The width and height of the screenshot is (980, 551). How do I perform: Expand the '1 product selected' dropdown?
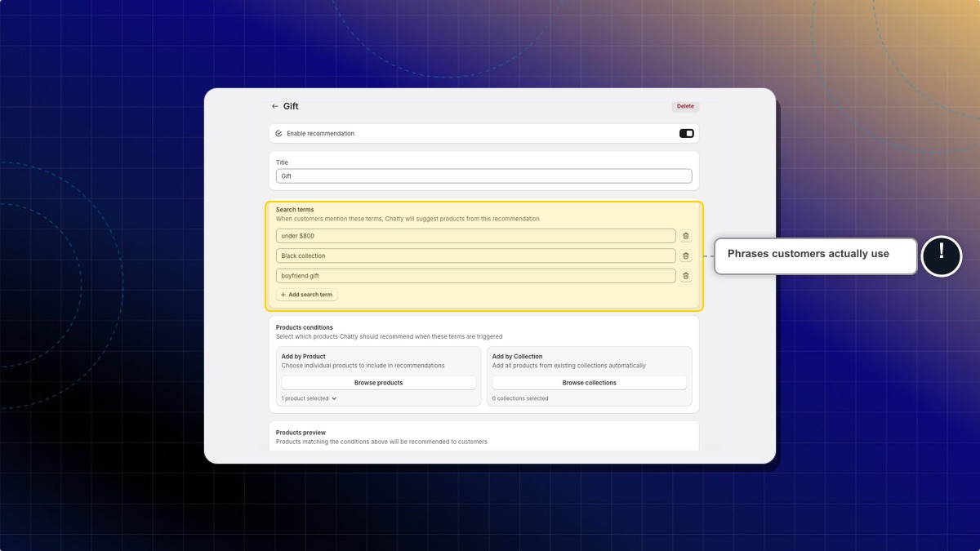click(309, 398)
